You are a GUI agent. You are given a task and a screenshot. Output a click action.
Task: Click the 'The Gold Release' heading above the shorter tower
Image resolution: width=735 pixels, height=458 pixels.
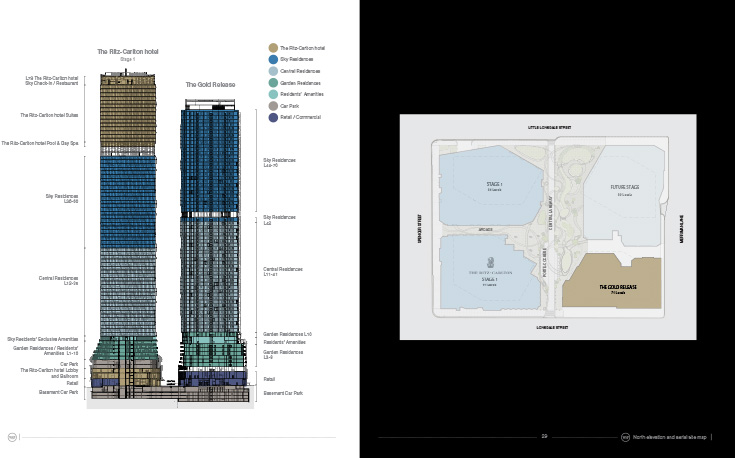click(x=210, y=85)
